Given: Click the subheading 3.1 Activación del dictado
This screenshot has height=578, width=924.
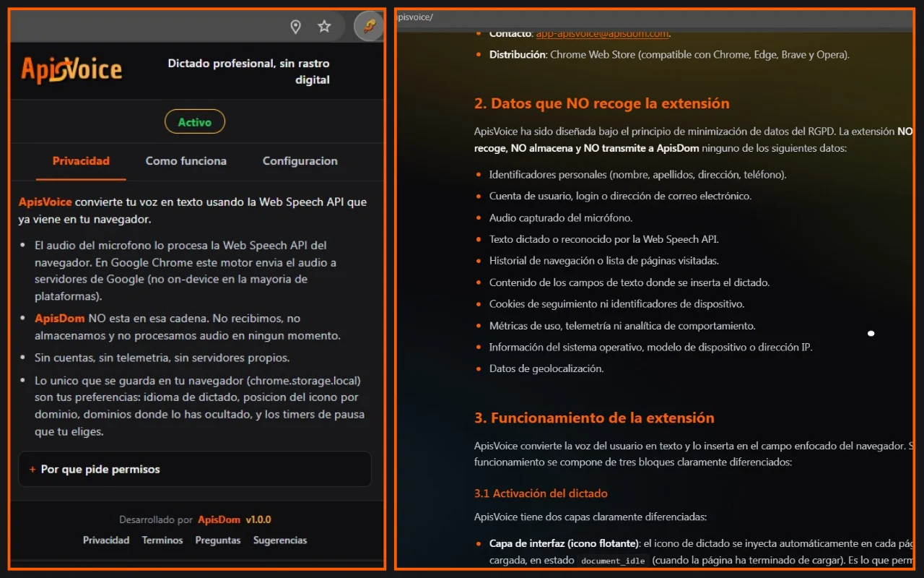Looking at the screenshot, I should pos(541,493).
